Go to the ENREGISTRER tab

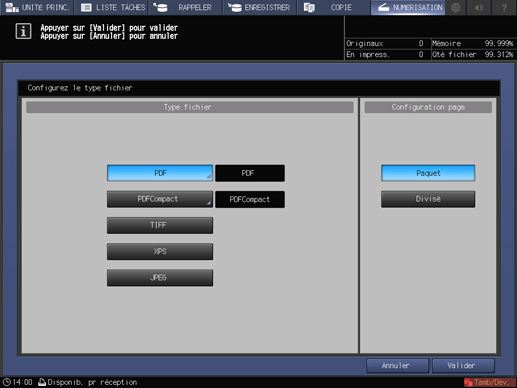point(259,7)
